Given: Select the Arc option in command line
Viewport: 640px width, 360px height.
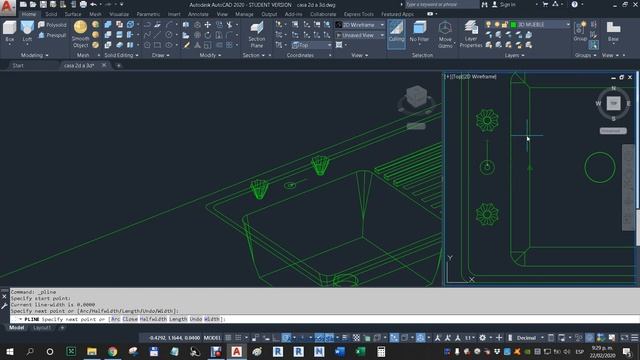Looking at the screenshot, I should tap(116, 319).
